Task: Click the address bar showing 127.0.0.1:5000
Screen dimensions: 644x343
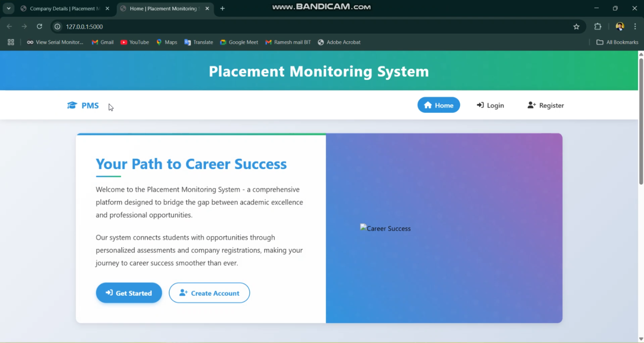Action: click(84, 27)
